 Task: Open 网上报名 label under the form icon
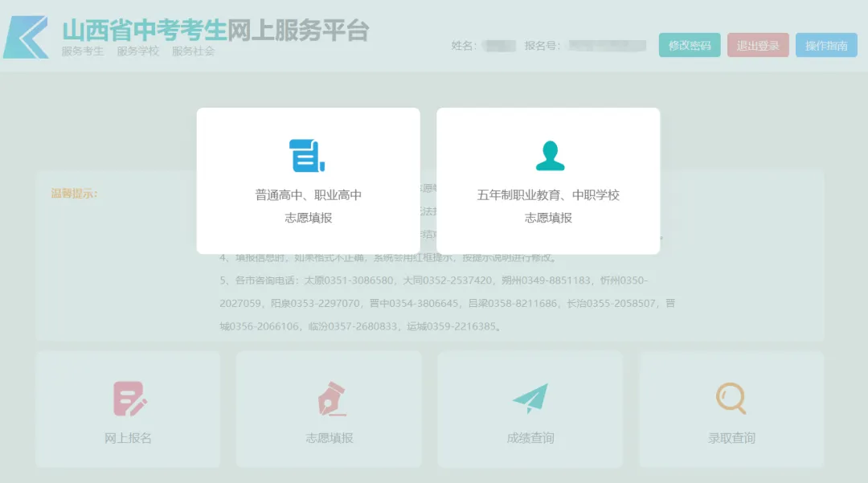(x=128, y=438)
